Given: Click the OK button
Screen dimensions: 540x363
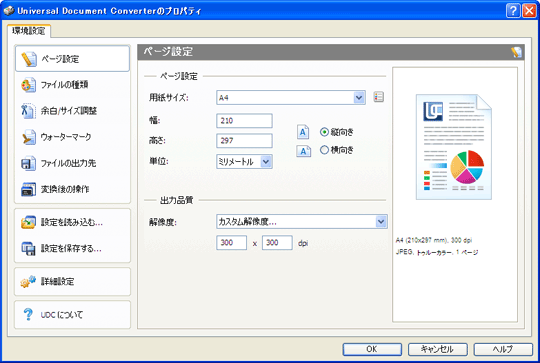Looking at the screenshot, I should [372, 349].
